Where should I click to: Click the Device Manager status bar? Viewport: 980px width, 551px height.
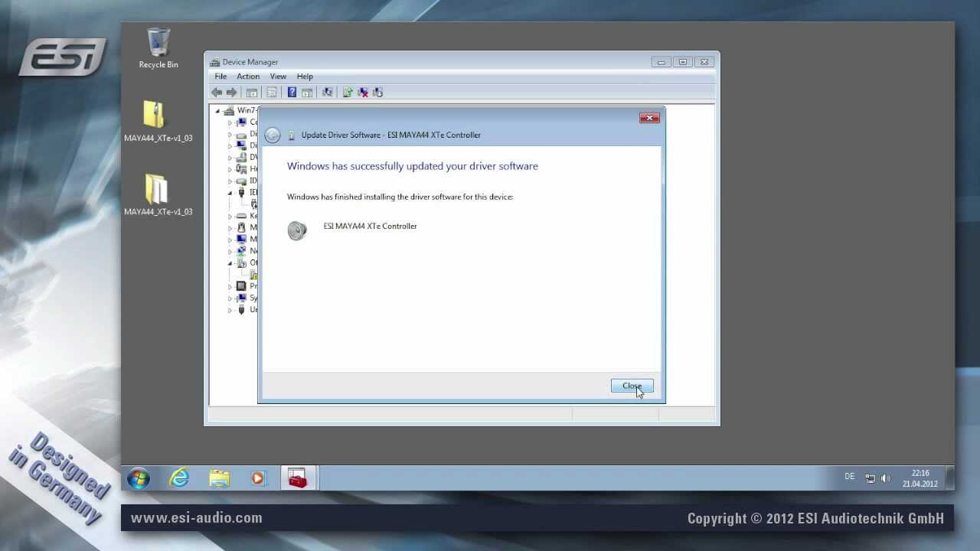pyautogui.click(x=461, y=415)
